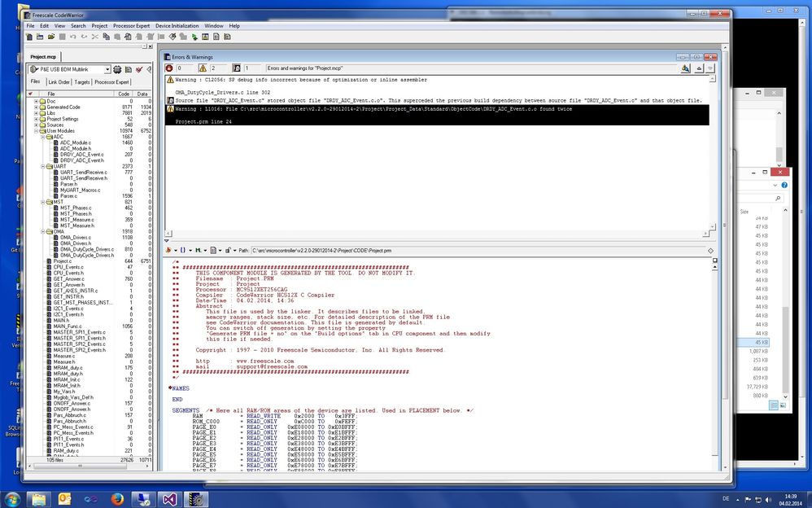Viewport: 812px width, 508px height.
Task: Switch to the Targets tab
Action: coord(82,82)
